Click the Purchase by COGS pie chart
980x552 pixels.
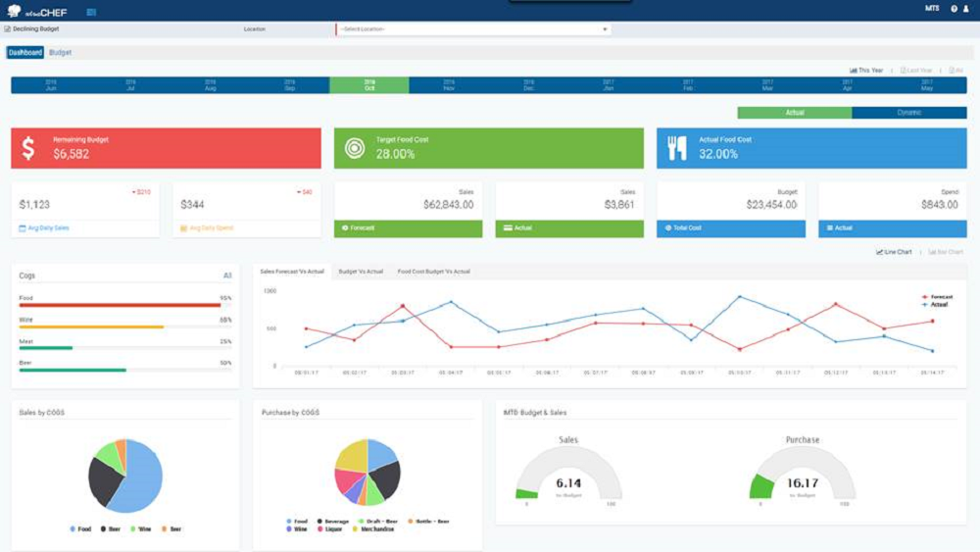(367, 472)
